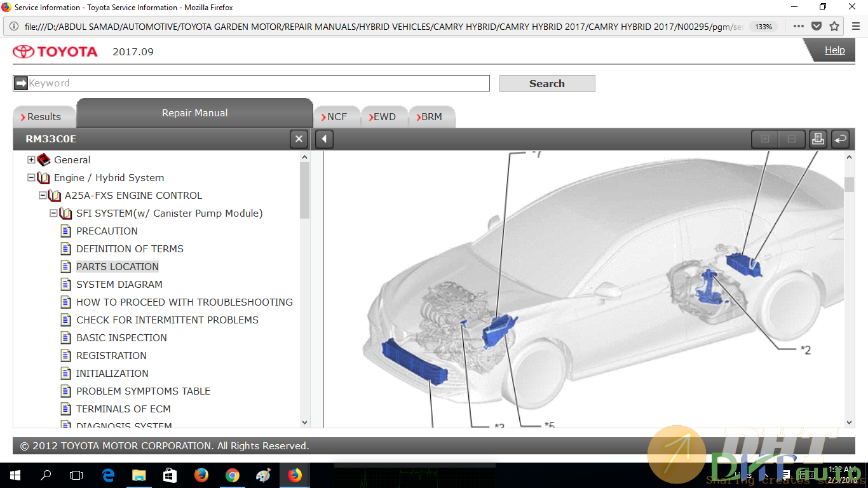
Task: Open File Explorer from the taskbar
Action: tap(139, 475)
